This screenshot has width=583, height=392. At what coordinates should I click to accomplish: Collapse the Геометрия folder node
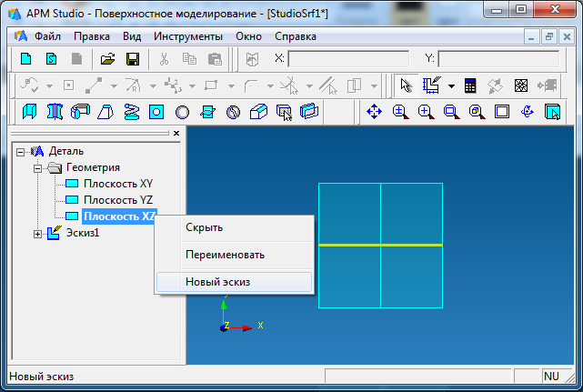pyautogui.click(x=37, y=167)
